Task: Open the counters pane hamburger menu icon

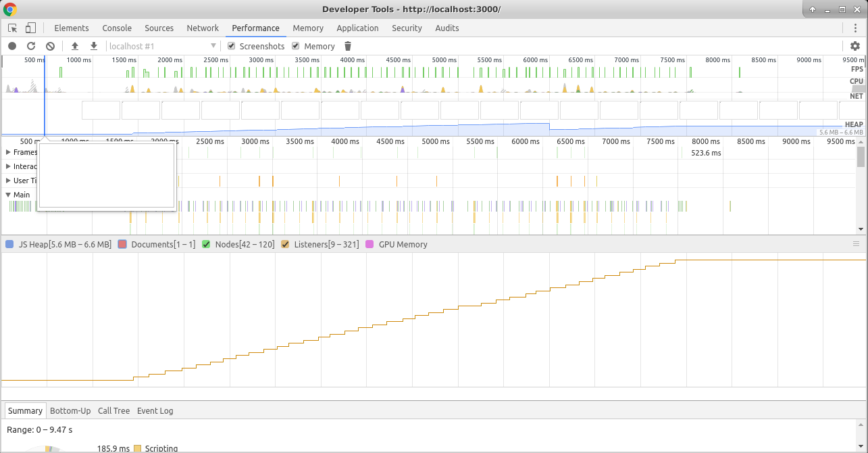Action: click(x=857, y=244)
